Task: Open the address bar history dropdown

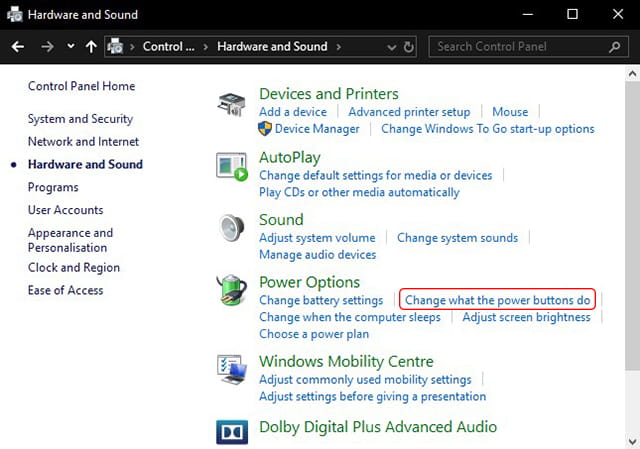Action: pyautogui.click(x=391, y=48)
